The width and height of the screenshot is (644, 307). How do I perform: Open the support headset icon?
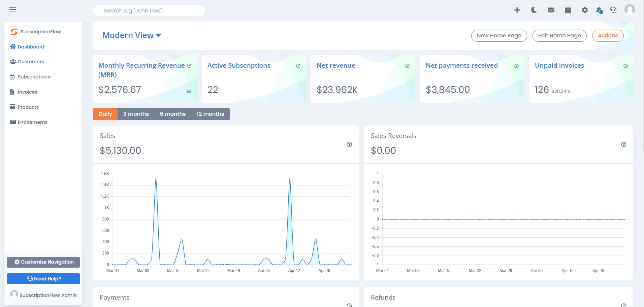(x=614, y=10)
